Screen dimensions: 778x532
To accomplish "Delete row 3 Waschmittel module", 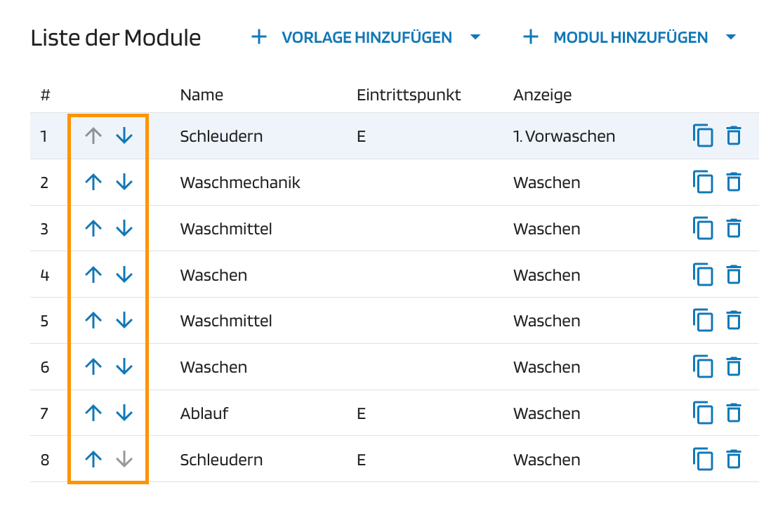I will 734,229.
